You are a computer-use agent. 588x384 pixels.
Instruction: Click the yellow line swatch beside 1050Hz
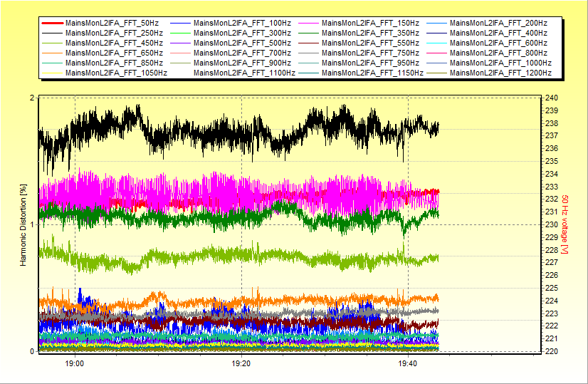tap(51, 73)
